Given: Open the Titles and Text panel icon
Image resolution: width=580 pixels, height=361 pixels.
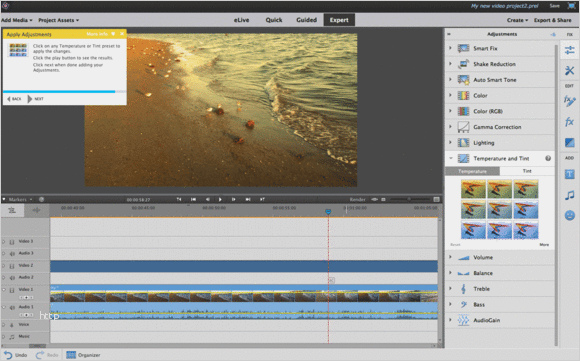Looking at the screenshot, I should pyautogui.click(x=569, y=174).
